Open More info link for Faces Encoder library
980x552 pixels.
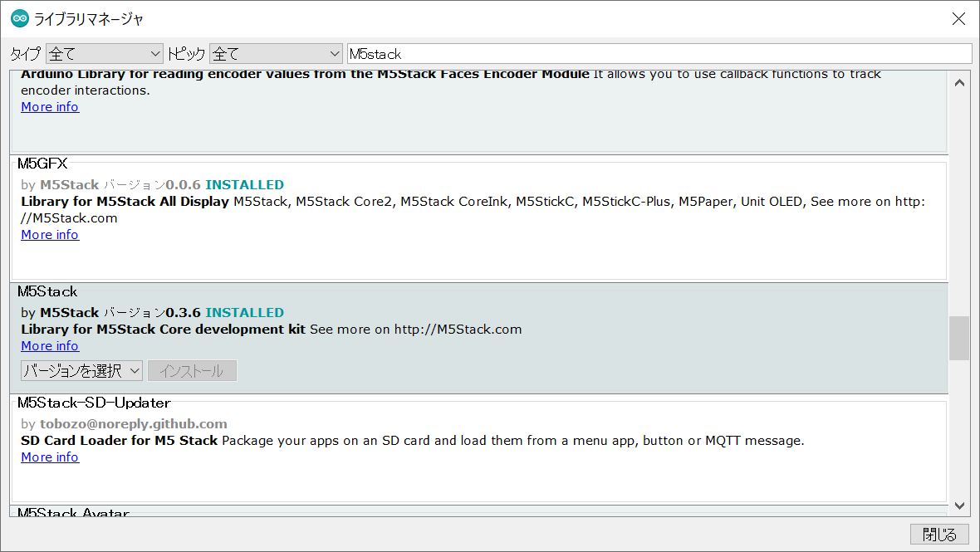(x=50, y=107)
